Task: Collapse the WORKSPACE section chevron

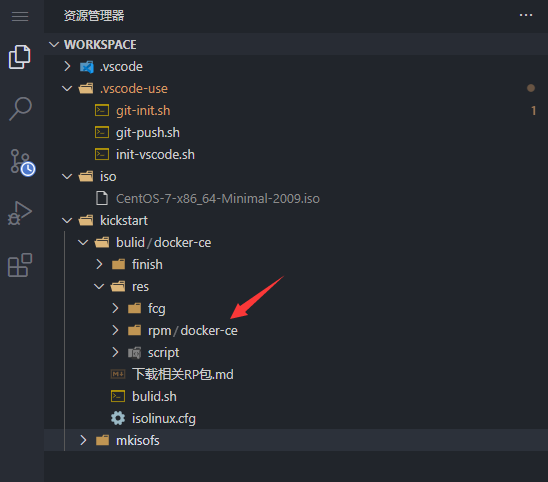Action: click(x=54, y=44)
